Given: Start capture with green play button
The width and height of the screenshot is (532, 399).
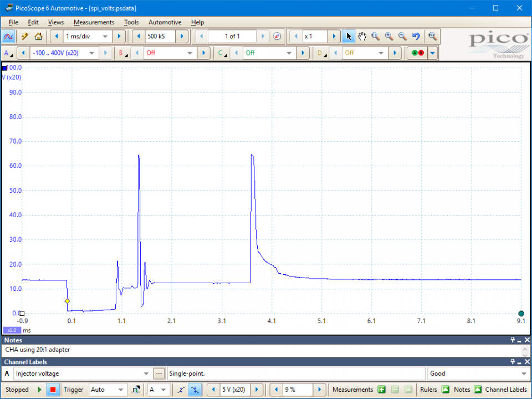Looking at the screenshot, I should click(39, 390).
